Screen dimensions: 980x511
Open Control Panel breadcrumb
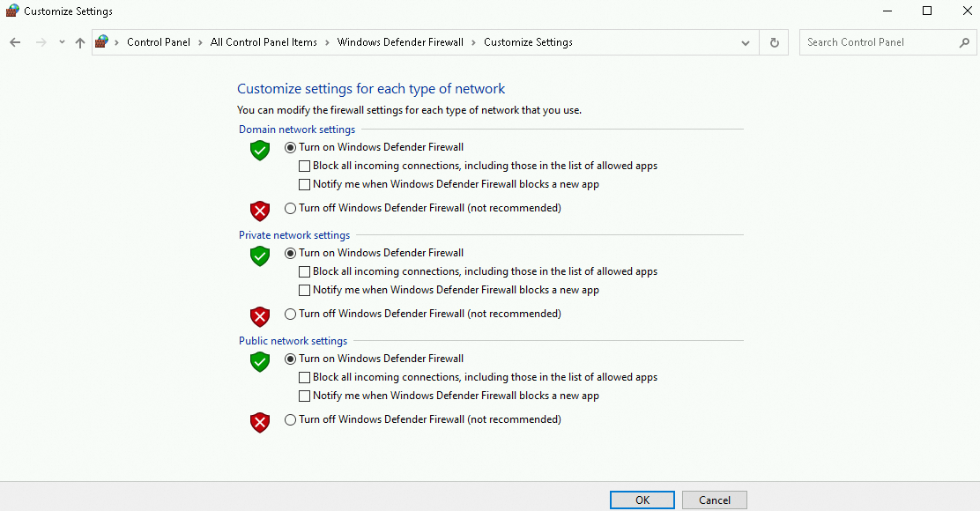(158, 42)
